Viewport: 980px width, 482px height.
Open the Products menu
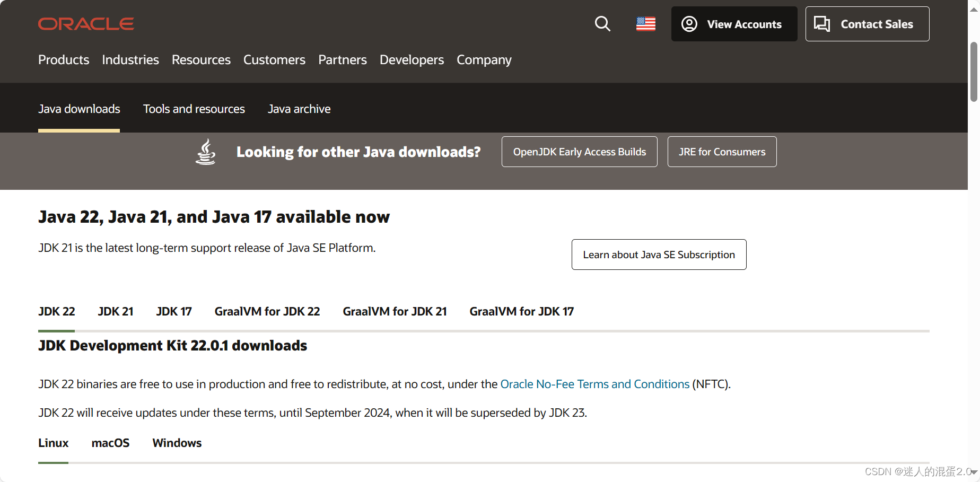click(63, 60)
